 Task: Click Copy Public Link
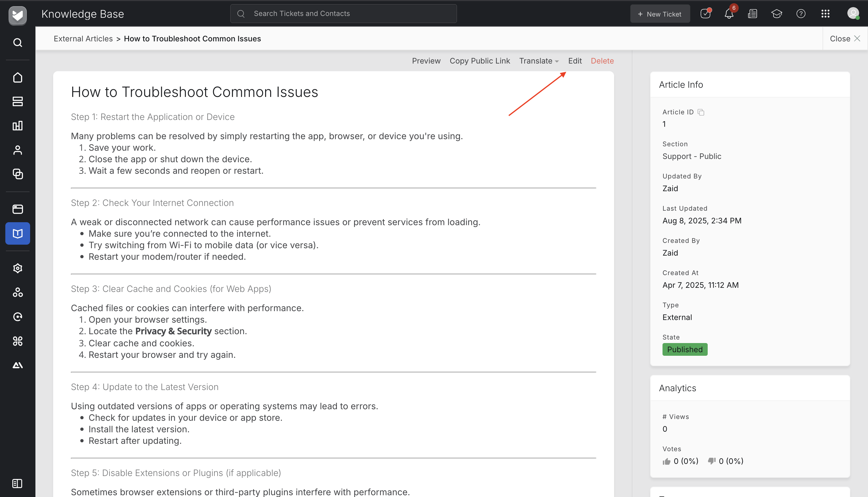pos(479,61)
